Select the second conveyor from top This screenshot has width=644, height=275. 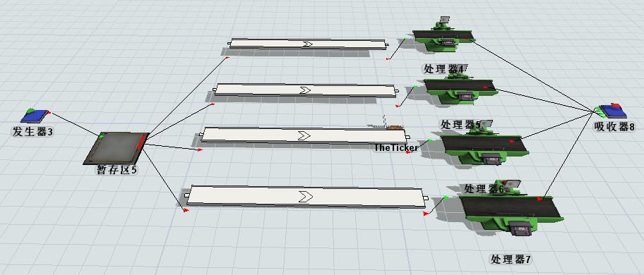coord(305,90)
